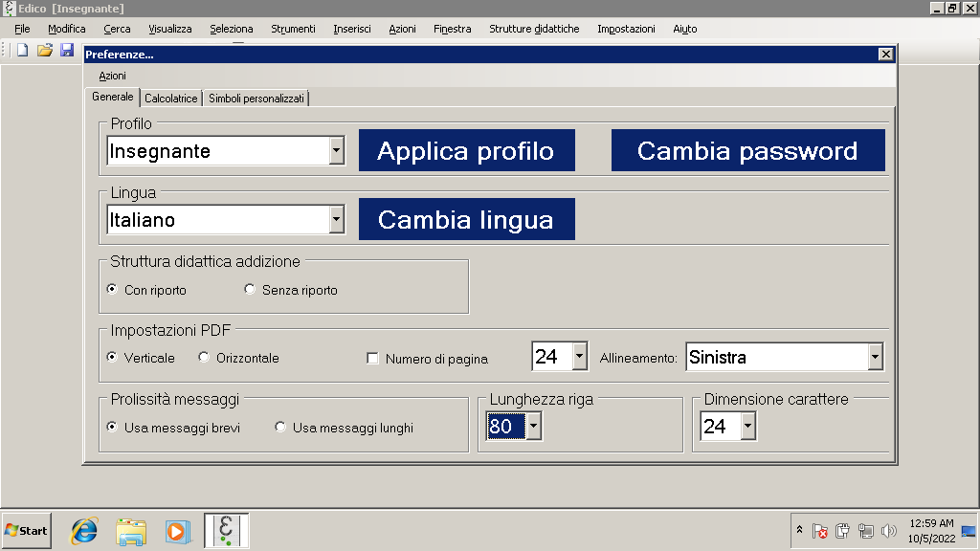Select Usa messaggi lunghi option
Viewport: 980px width, 551px height.
[x=280, y=427]
